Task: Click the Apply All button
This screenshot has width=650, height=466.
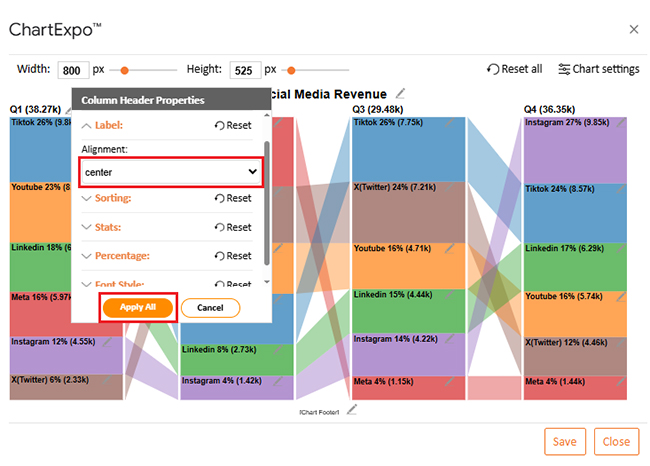Action: click(x=138, y=308)
